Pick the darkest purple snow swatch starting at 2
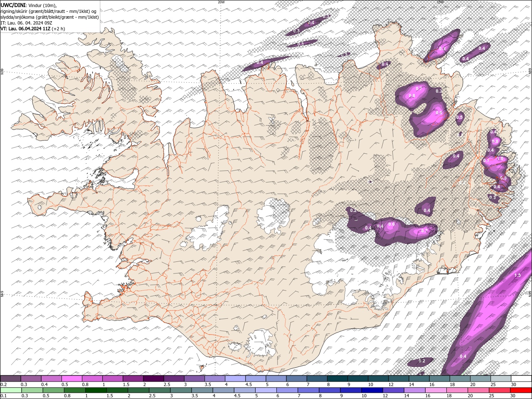Screen dimensions: 532x399 [x=153, y=379]
